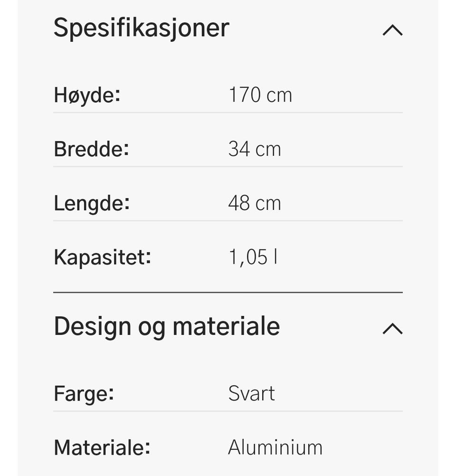This screenshot has width=456, height=476.
Task: Click the Svart color value
Action: (x=251, y=393)
